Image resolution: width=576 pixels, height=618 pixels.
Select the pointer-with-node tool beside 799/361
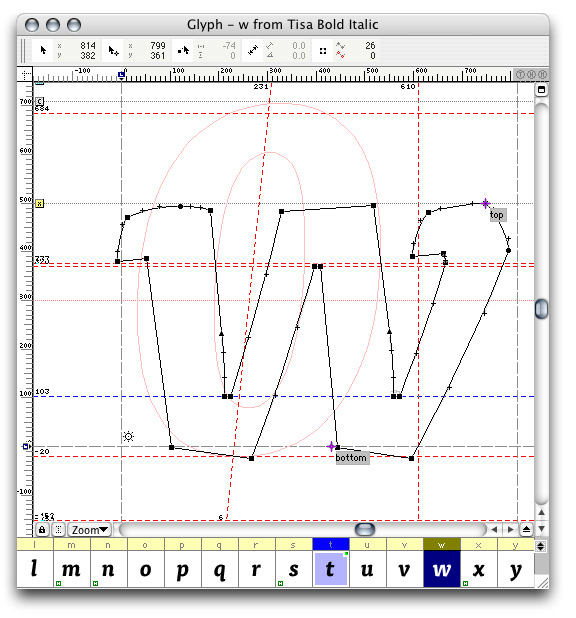pyautogui.click(x=113, y=50)
